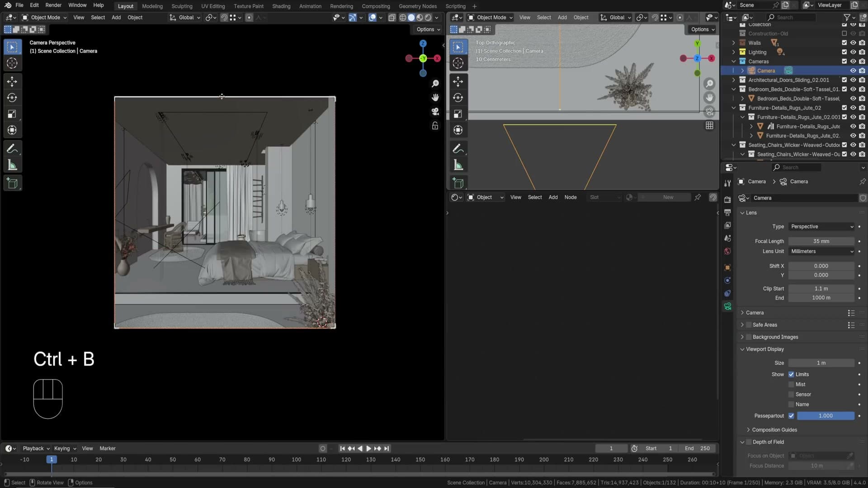
Task: Select the Add Cube tool in left viewport
Action: point(12,183)
